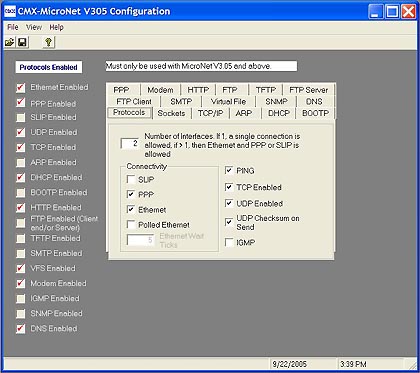
Task: Toggle the Ethernet Enabled checkbox
Action: pos(21,88)
